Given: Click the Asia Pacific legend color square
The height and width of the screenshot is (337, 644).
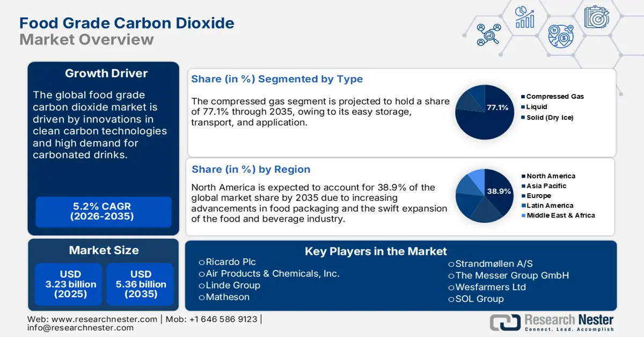Looking at the screenshot, I should [523, 186].
